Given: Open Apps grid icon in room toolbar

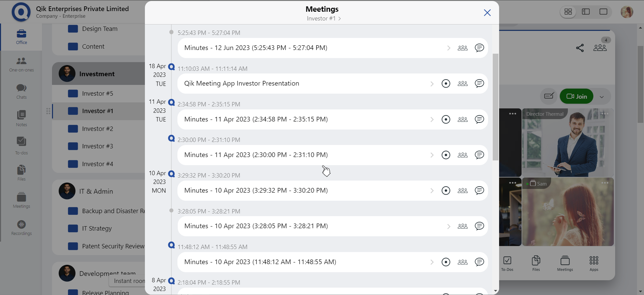Looking at the screenshot, I should (x=594, y=263).
